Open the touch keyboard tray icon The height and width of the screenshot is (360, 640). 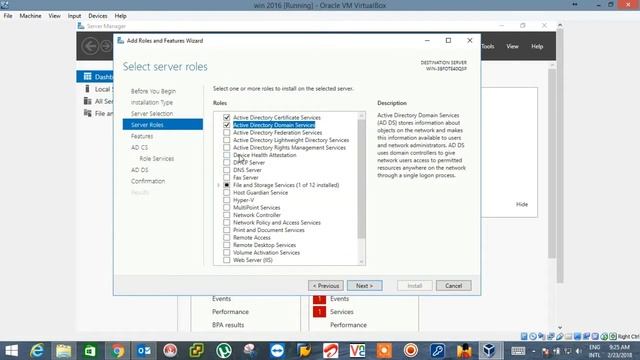[518, 351]
